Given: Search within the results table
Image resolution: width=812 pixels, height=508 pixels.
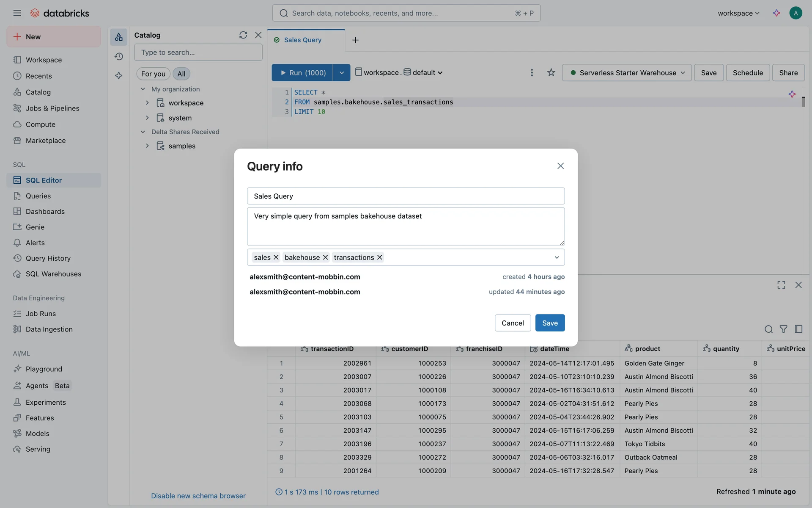Looking at the screenshot, I should [x=768, y=329].
